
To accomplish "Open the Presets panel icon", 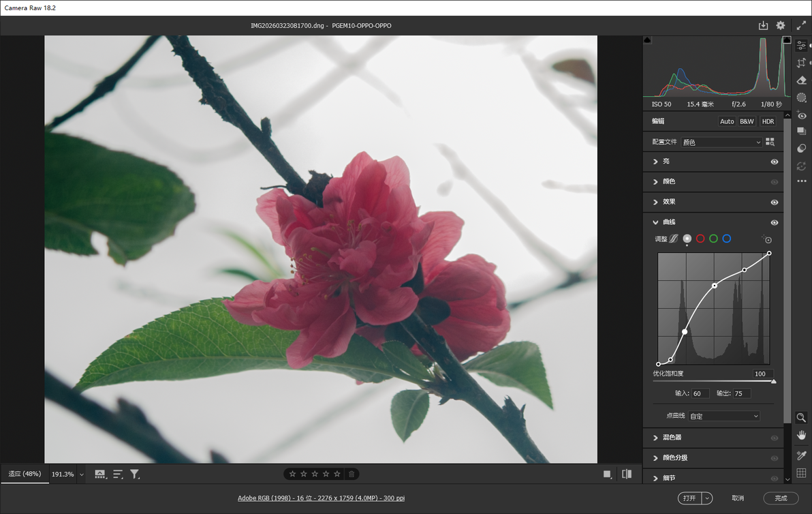I will [801, 149].
